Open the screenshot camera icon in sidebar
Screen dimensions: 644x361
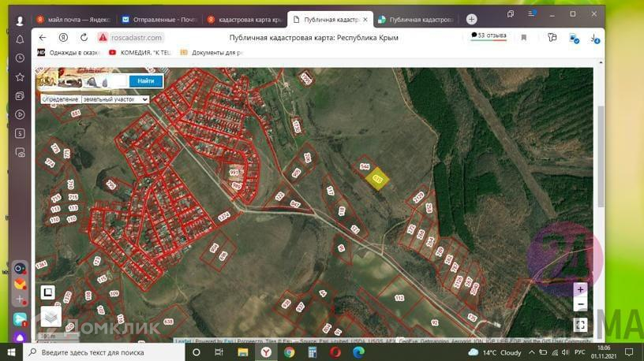pyautogui.click(x=20, y=153)
